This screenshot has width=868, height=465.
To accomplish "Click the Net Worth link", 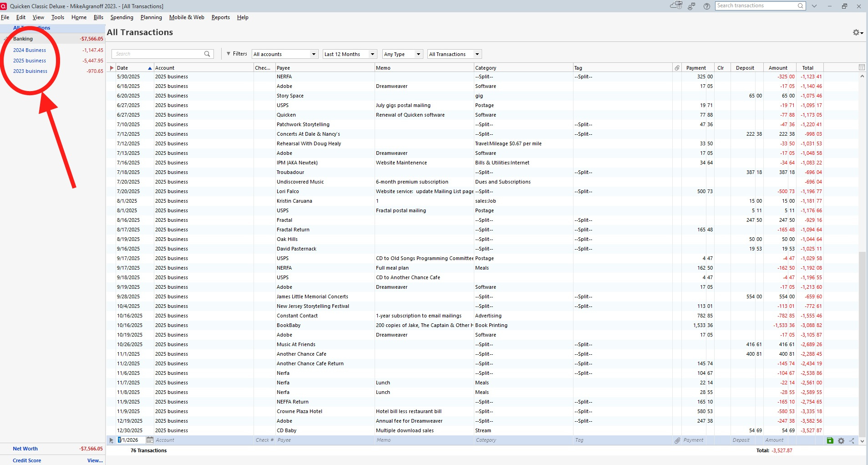I will tap(25, 449).
